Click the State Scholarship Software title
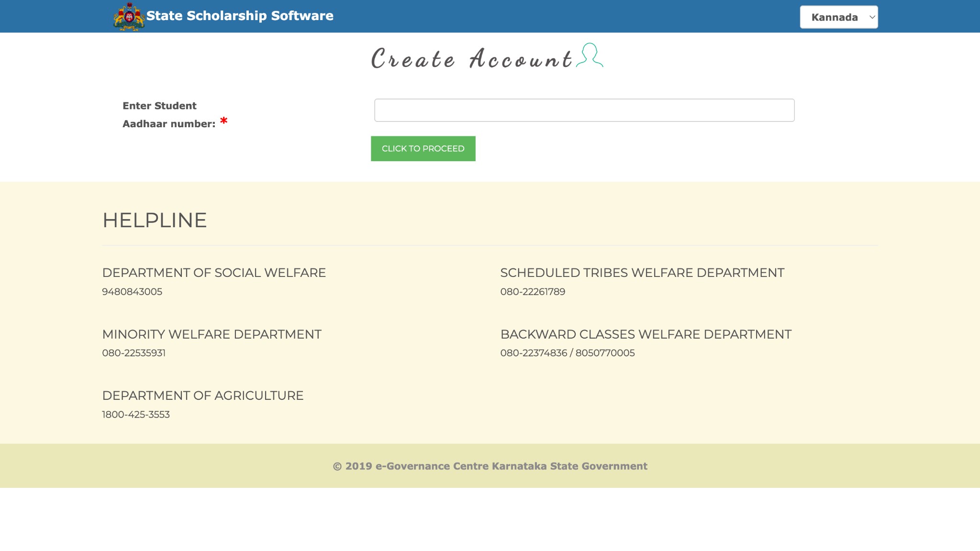Image resolution: width=980 pixels, height=551 pixels. tap(240, 16)
